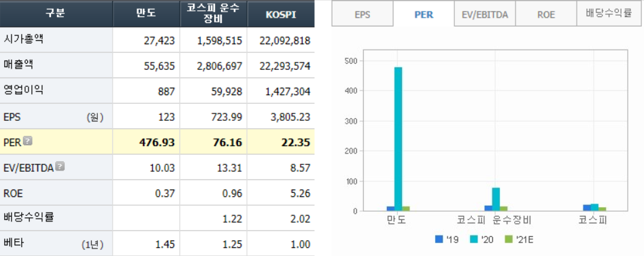Viewport: 644px width, 256px height.
Task: Switch to the EV/EBITDA chart tab
Action: pos(485,14)
